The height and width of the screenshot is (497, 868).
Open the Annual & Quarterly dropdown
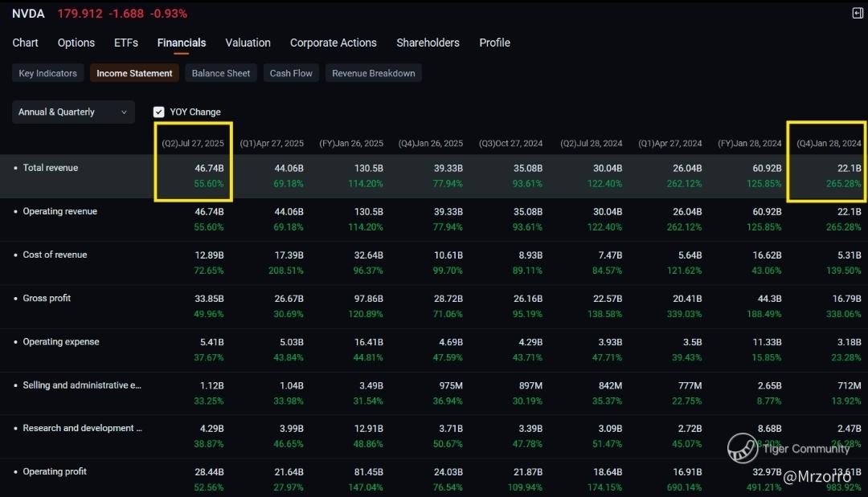click(73, 112)
